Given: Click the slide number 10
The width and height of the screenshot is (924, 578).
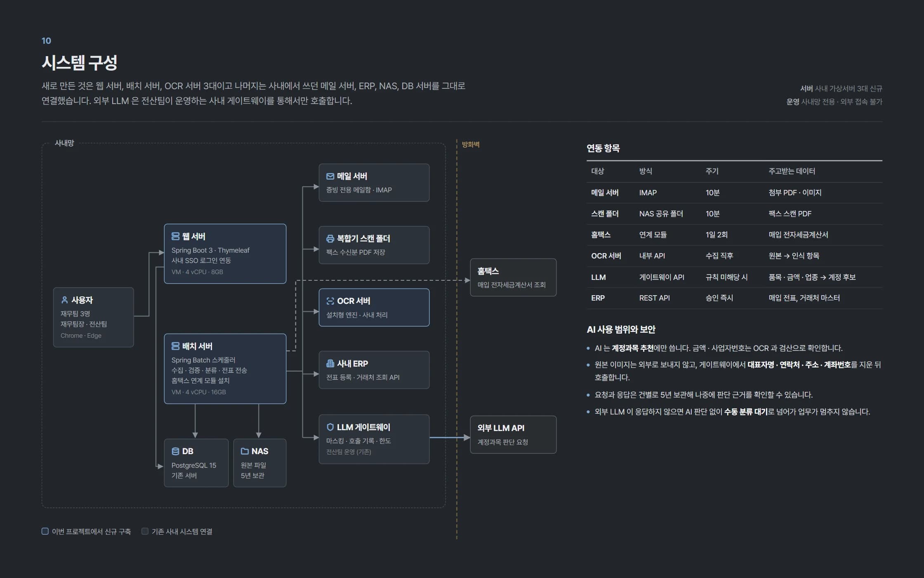Looking at the screenshot, I should pos(46,41).
